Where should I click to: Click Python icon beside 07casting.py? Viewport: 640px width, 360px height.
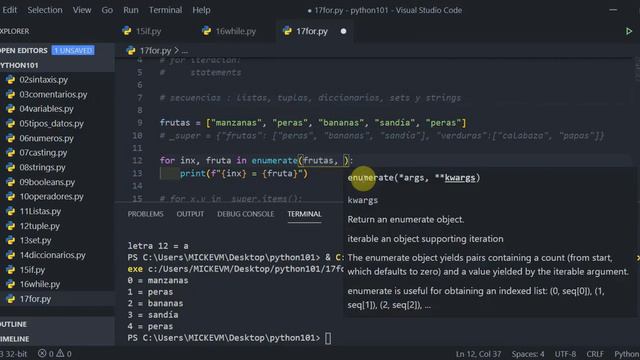coord(10,153)
